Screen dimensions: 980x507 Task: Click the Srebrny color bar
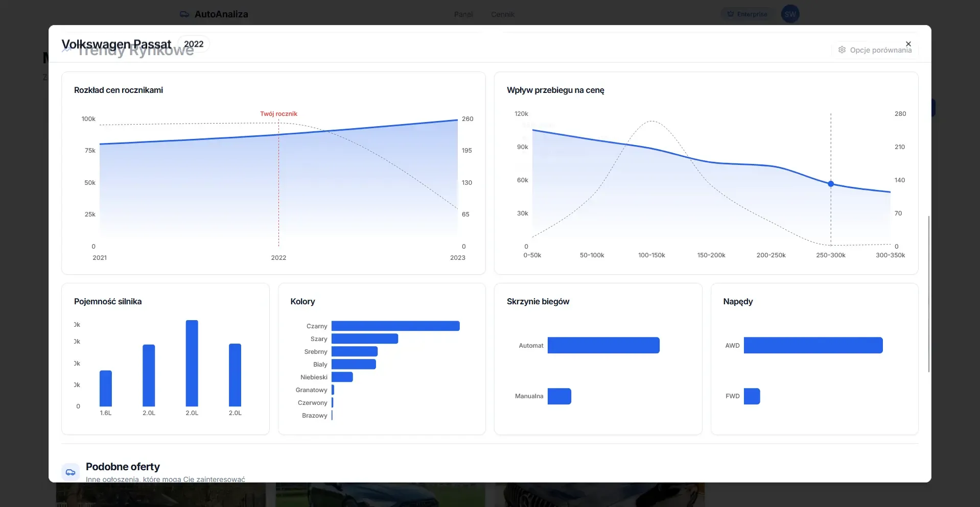pyautogui.click(x=355, y=351)
